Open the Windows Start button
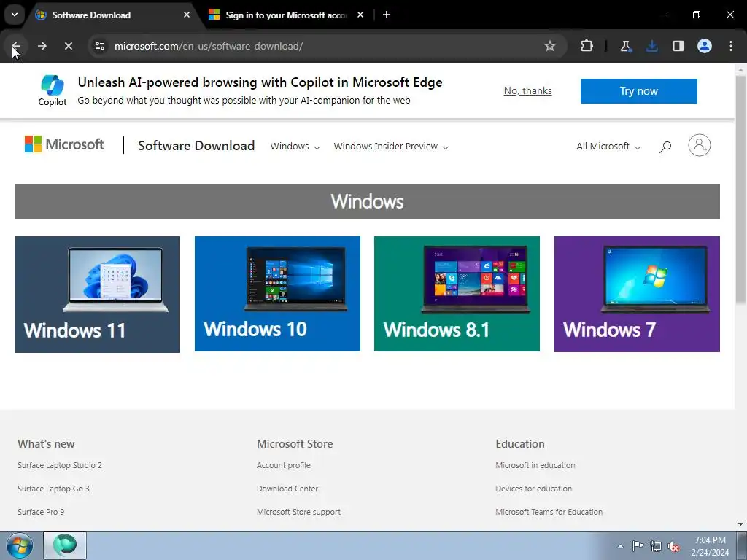 (20, 545)
